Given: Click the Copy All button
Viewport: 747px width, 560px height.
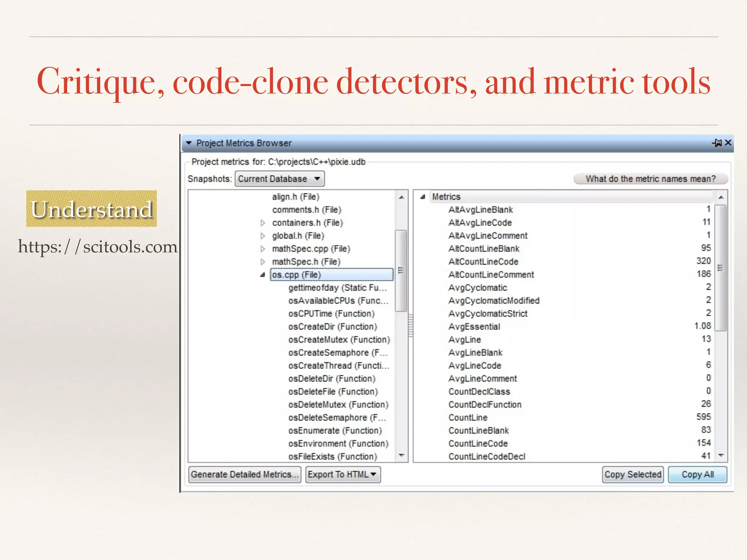Looking at the screenshot, I should [697, 475].
